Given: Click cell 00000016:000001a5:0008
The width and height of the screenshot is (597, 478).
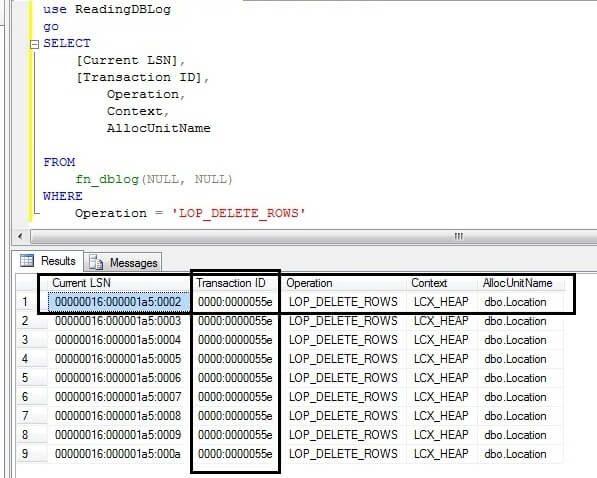Looking at the screenshot, I should point(119,416).
